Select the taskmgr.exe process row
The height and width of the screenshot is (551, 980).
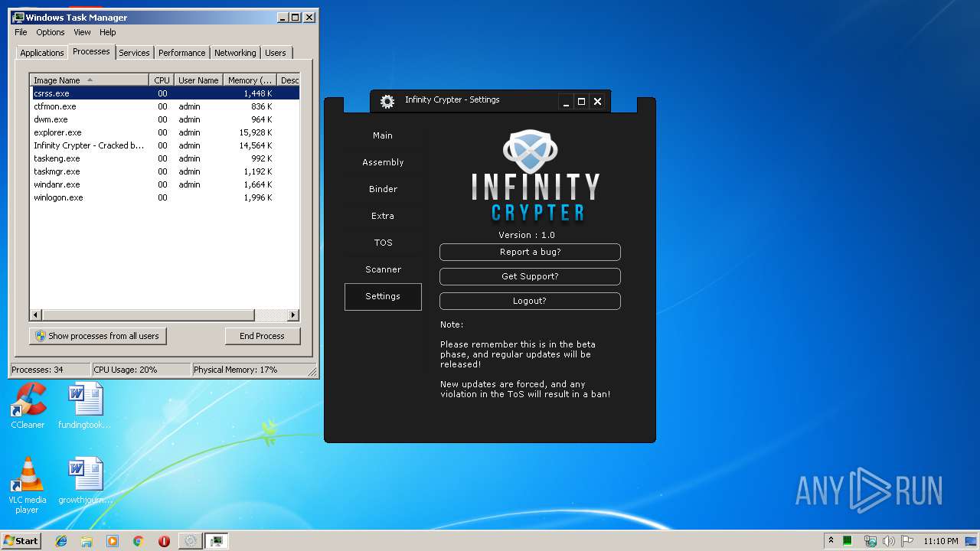click(x=165, y=171)
